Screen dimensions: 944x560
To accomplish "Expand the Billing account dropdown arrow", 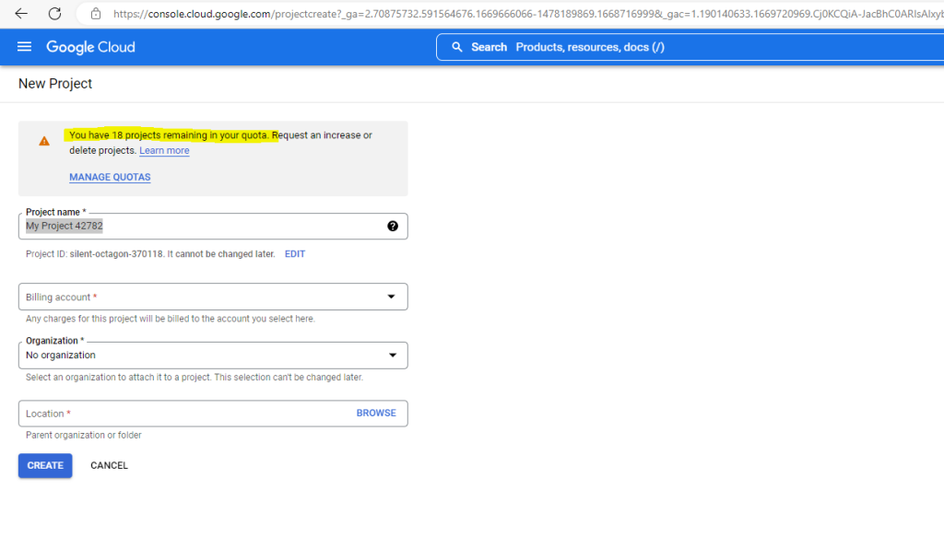I will (391, 297).
